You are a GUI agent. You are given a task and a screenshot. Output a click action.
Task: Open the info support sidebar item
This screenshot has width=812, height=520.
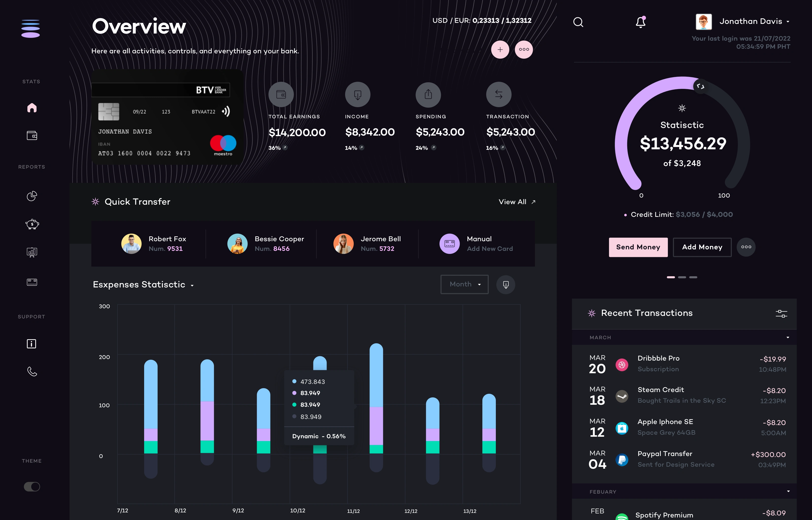click(32, 344)
